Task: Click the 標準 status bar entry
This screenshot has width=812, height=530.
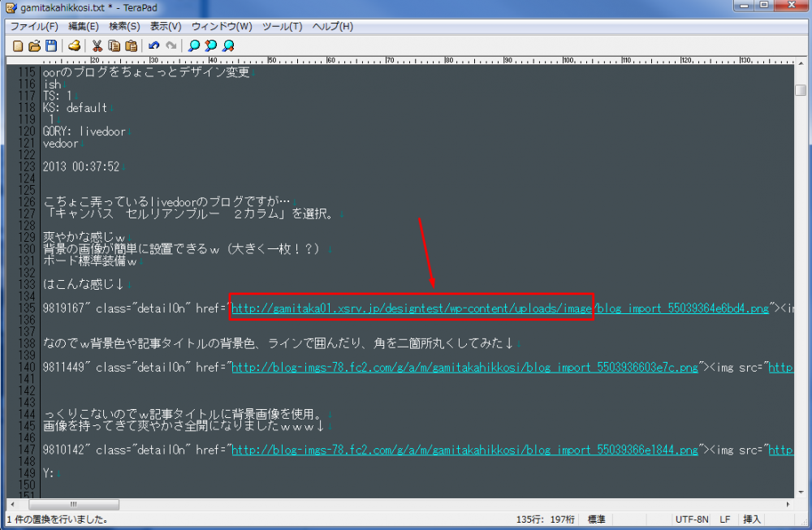Action: tap(597, 519)
